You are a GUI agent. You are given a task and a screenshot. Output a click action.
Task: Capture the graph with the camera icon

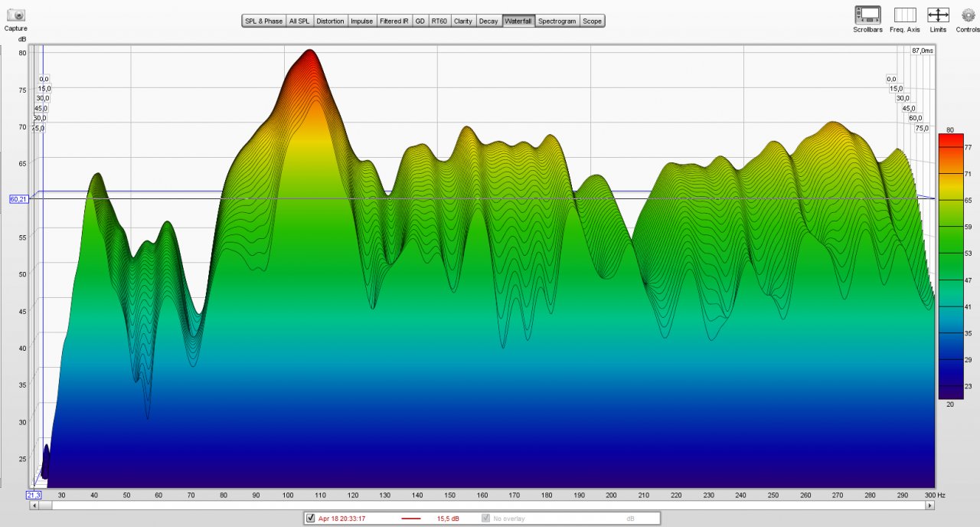point(15,15)
